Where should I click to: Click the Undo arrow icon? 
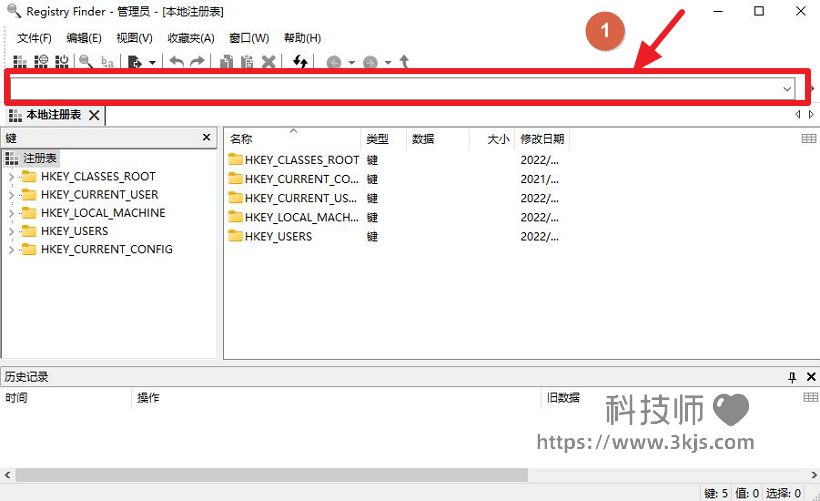[x=177, y=62]
